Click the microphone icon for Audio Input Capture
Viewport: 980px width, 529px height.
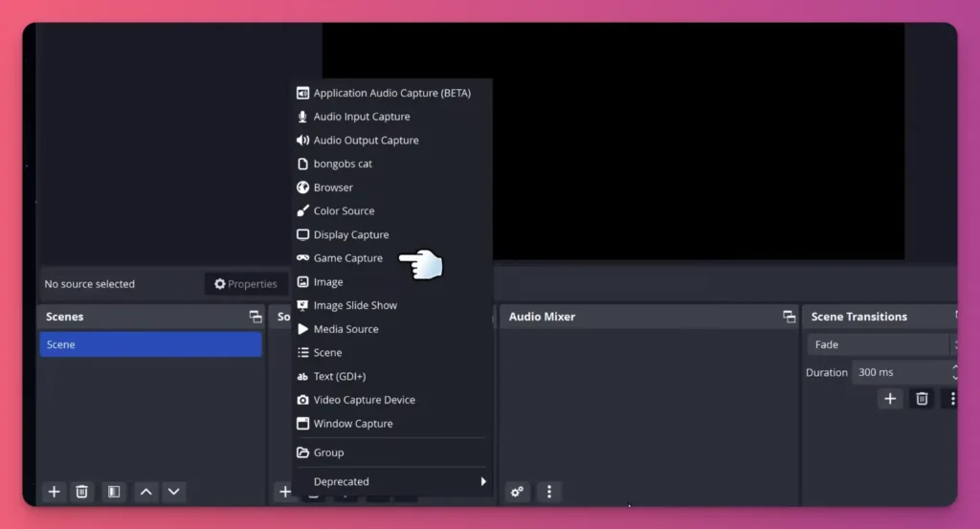(302, 117)
